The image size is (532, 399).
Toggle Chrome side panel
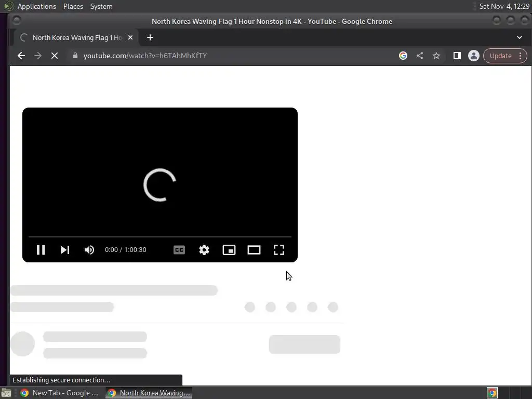pyautogui.click(x=457, y=56)
